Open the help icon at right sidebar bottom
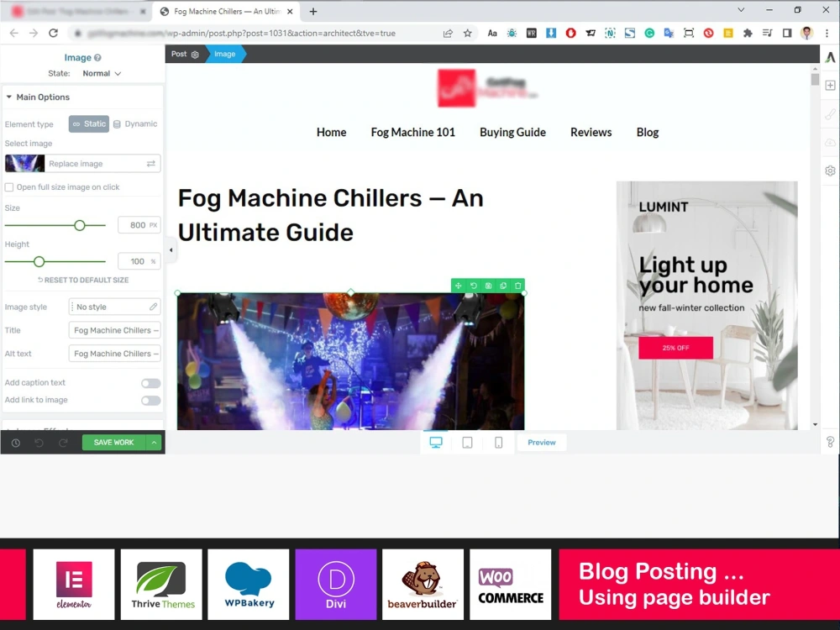Viewport: 840px width, 630px height. [x=830, y=442]
